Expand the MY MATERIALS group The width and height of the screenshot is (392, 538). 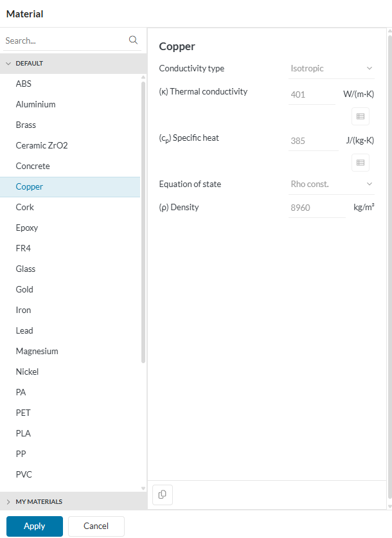[9, 501]
